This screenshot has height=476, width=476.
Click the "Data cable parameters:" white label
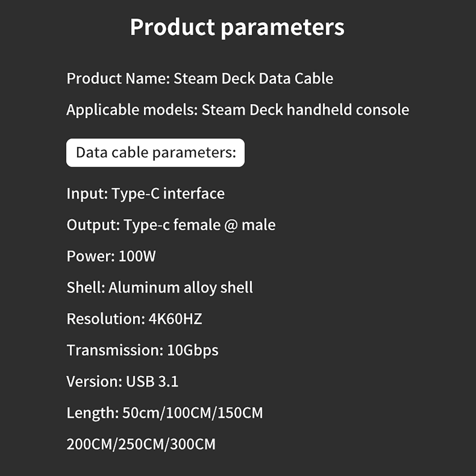pyautogui.click(x=155, y=153)
